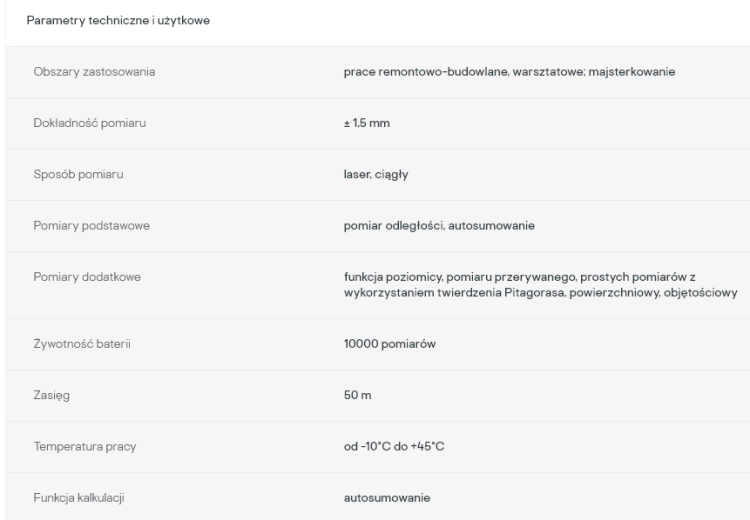Select the 'Pomiary podstawowe' label

91,225
